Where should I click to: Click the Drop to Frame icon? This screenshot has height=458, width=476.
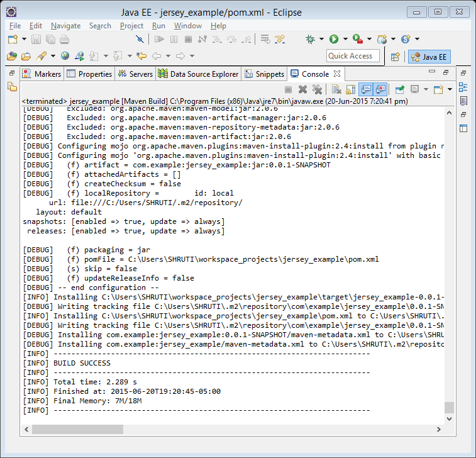tap(265, 39)
